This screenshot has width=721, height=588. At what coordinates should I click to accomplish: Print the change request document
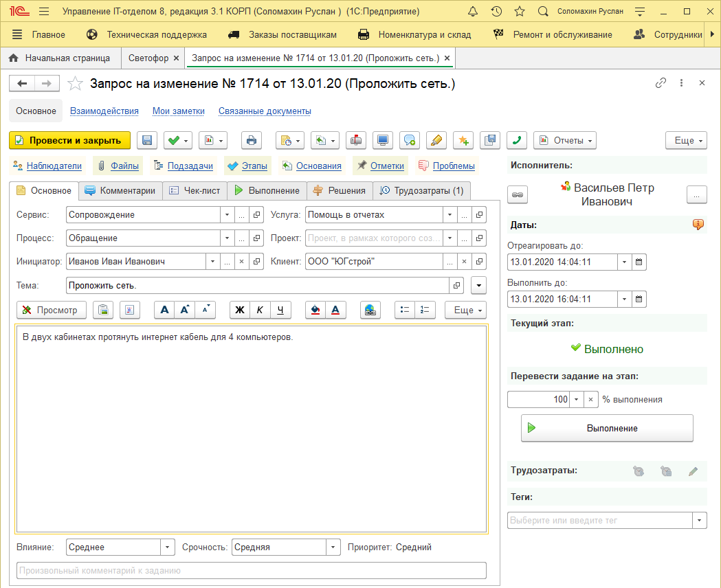[x=252, y=140]
